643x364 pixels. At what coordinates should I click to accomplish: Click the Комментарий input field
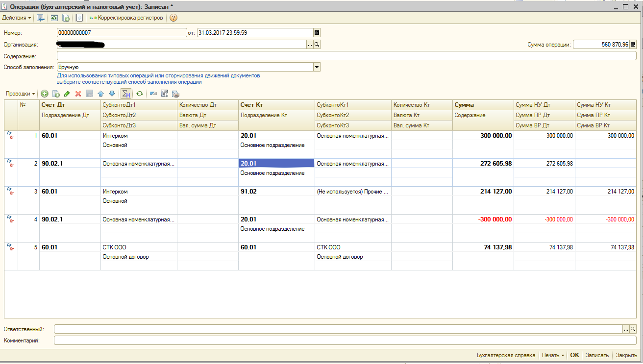(x=343, y=340)
